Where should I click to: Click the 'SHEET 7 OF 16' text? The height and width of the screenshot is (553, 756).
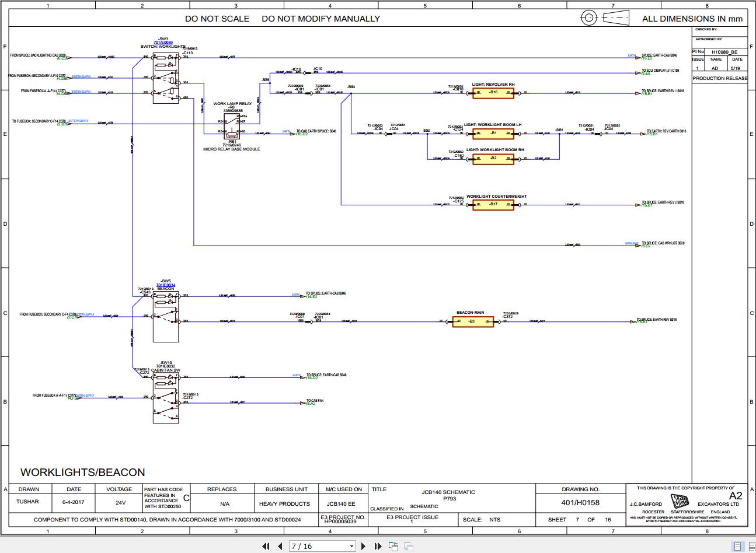point(579,519)
